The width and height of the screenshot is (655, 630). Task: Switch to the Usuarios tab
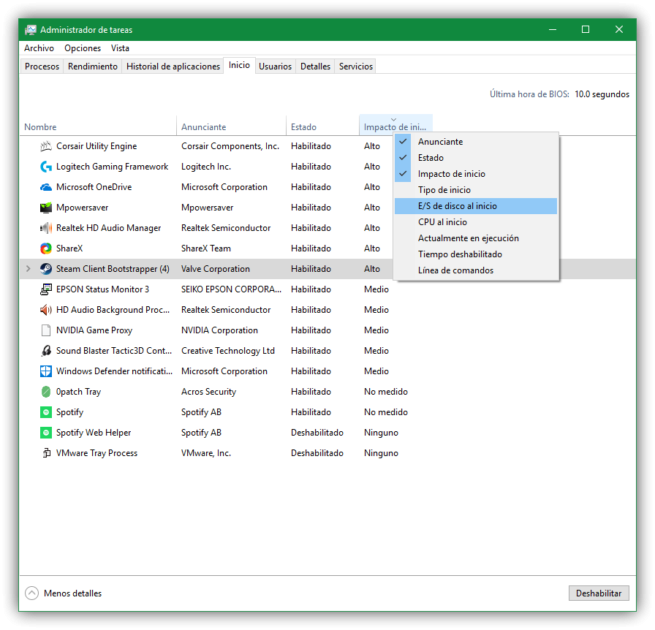[275, 66]
